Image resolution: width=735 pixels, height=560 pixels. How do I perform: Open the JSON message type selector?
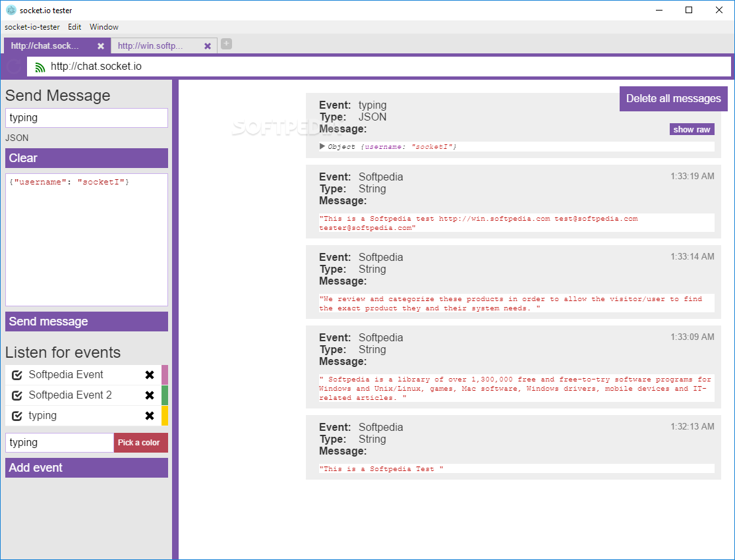pyautogui.click(x=17, y=138)
